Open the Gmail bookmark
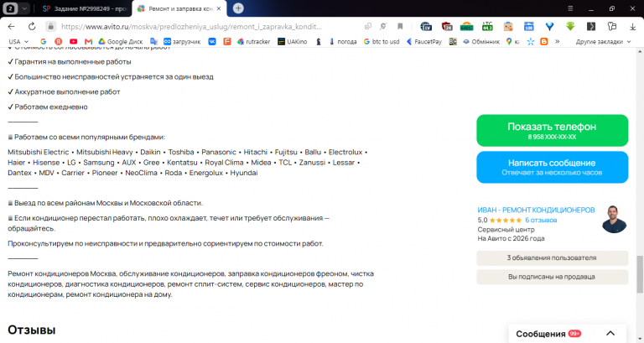 click(88, 41)
